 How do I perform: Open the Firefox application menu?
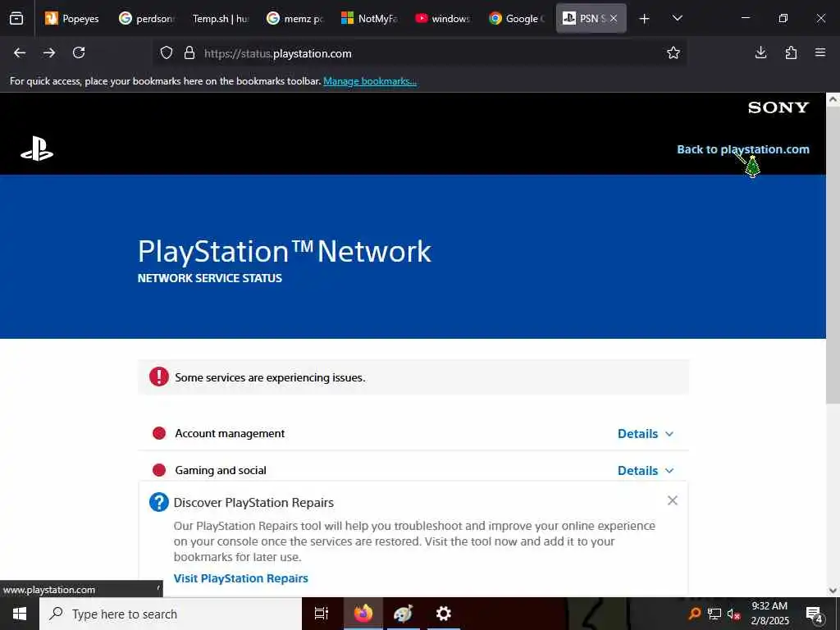pyautogui.click(x=820, y=52)
